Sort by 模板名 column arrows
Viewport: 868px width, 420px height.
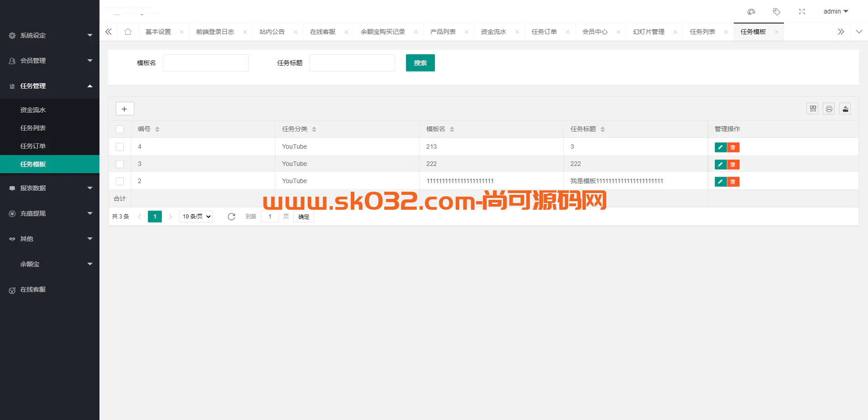[452, 129]
